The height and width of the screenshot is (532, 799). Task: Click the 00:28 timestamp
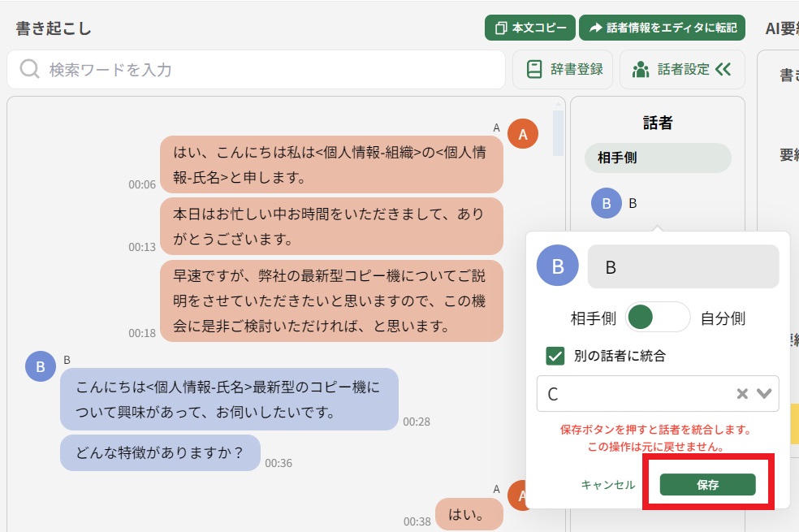click(x=417, y=422)
